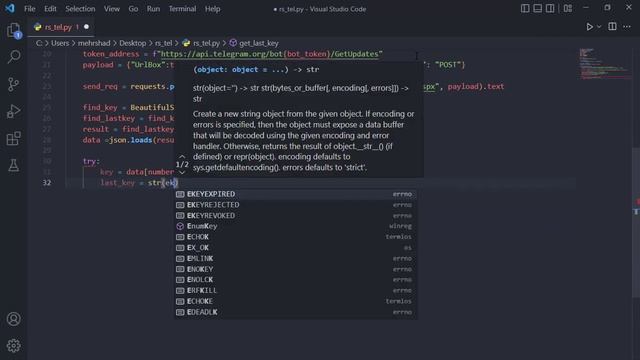The height and width of the screenshot is (360, 640).
Task: Click line number 32 in gutter
Action: pos(47,183)
